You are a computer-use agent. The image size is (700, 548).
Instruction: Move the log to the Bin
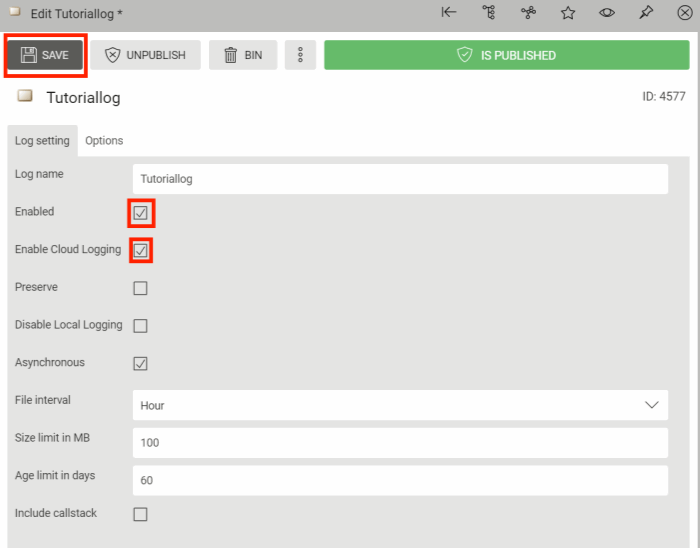pyautogui.click(x=243, y=55)
